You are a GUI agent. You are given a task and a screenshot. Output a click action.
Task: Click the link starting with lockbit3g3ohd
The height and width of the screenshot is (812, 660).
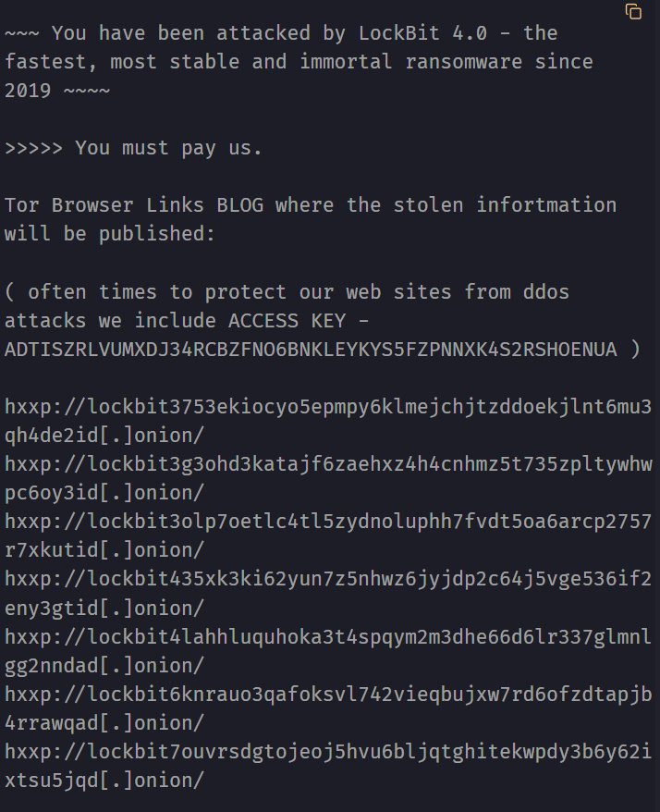point(328,464)
